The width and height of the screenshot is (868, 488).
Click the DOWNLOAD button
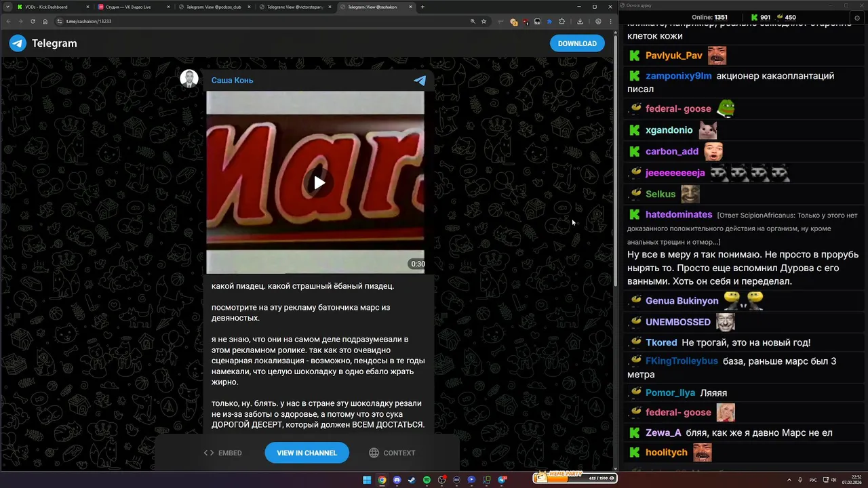click(577, 43)
